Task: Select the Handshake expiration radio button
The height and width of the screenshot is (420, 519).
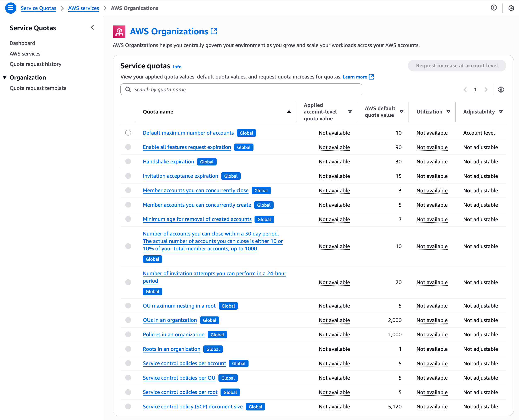Action: 128,162
